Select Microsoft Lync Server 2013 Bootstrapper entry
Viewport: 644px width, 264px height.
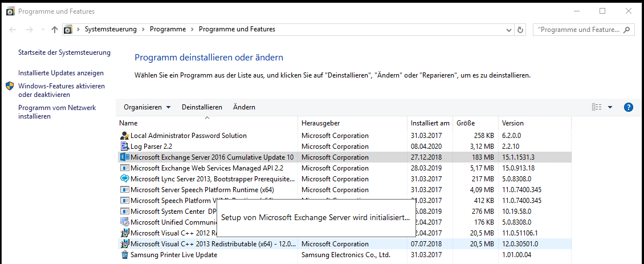click(344, 179)
